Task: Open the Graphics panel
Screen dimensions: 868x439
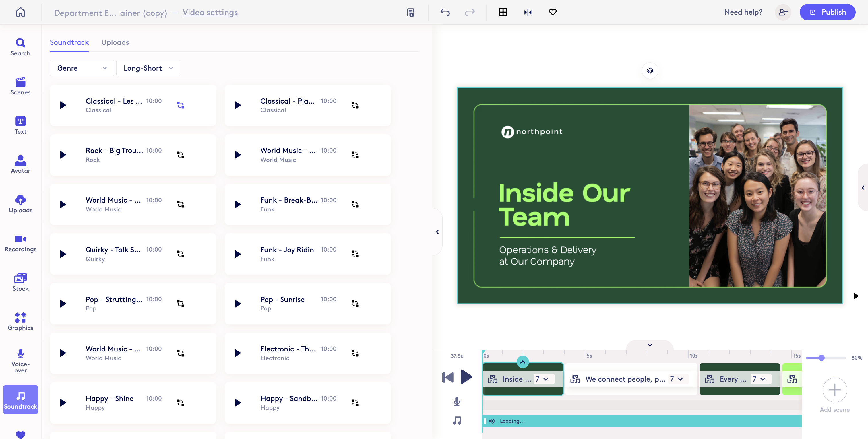Action: 20,321
